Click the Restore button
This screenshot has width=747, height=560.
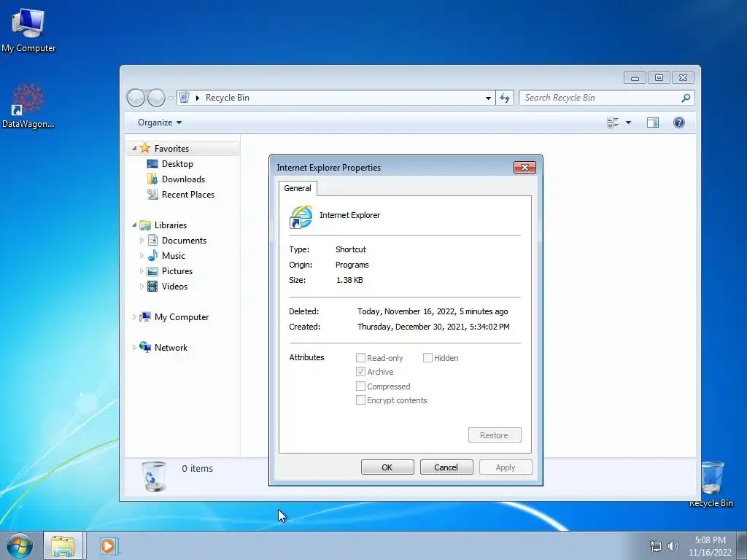495,435
